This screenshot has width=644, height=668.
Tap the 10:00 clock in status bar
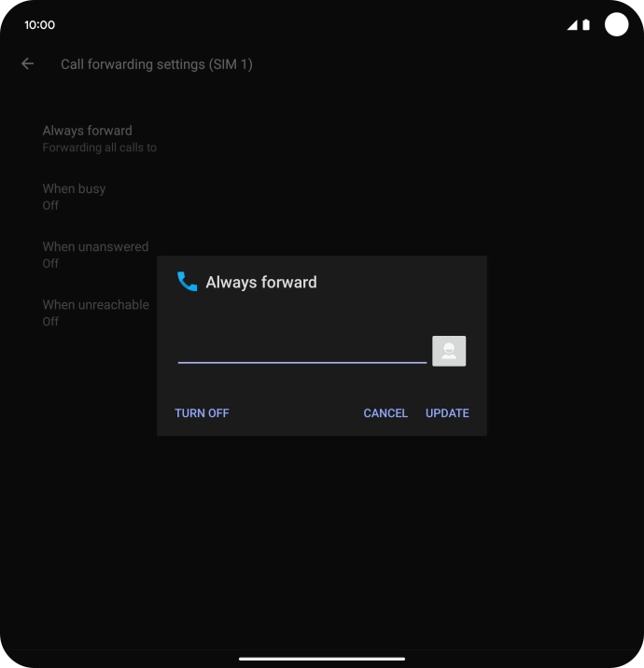39,25
